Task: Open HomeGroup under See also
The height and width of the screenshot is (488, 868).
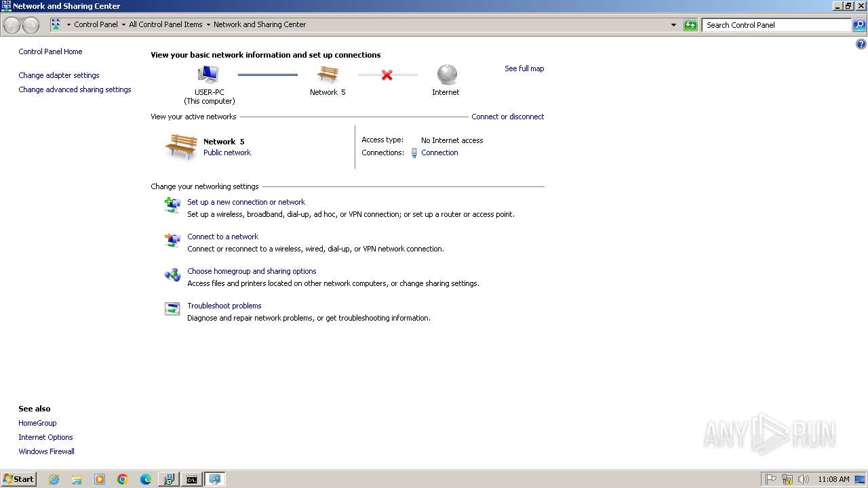Action: point(37,423)
